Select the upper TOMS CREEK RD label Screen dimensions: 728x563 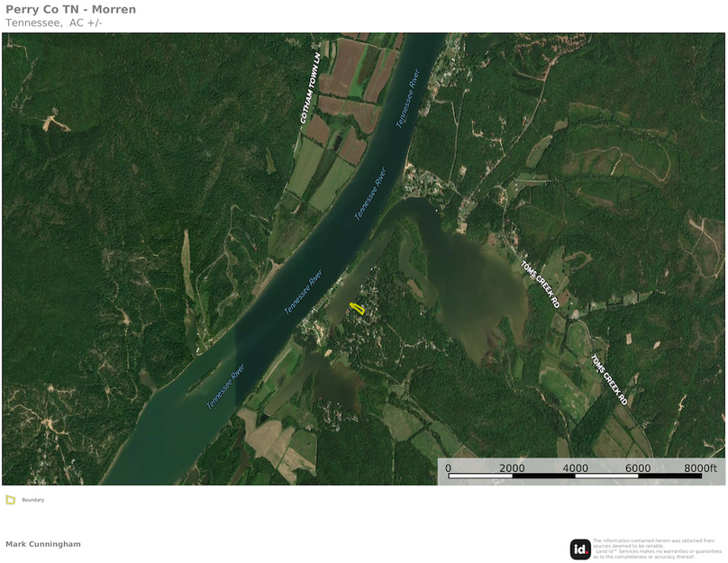click(x=540, y=285)
